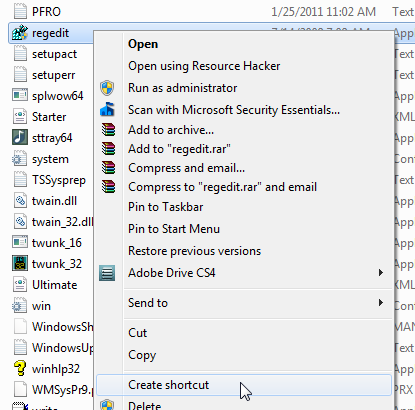Choose Scan with Microsoft Security Essentials
The height and width of the screenshot is (410, 415).
234,110
